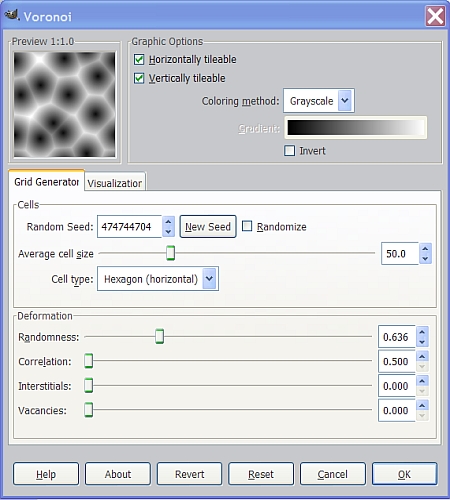Uncheck Horizontally tileable option
450x500 pixels.
[x=139, y=60]
